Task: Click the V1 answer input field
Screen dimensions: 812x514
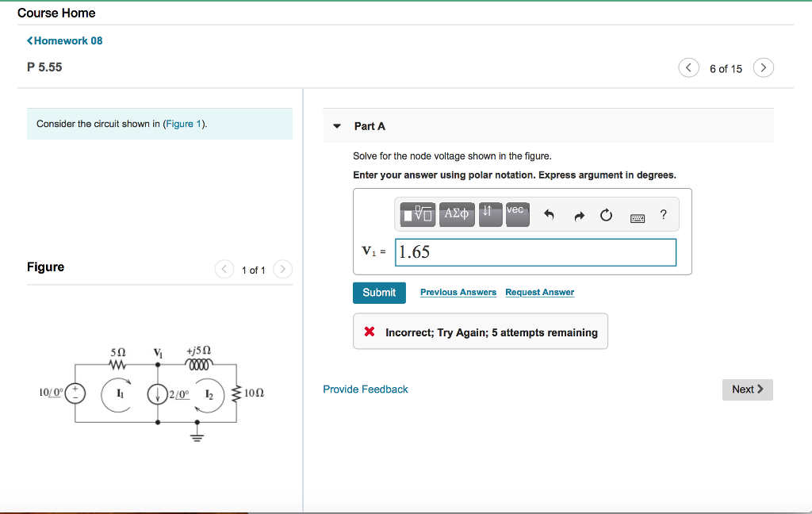Action: point(535,252)
